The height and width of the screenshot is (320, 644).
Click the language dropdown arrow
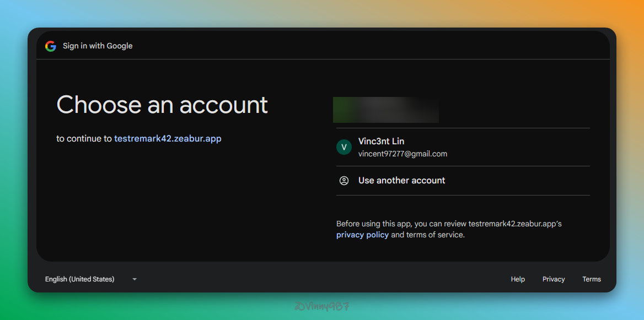134,279
